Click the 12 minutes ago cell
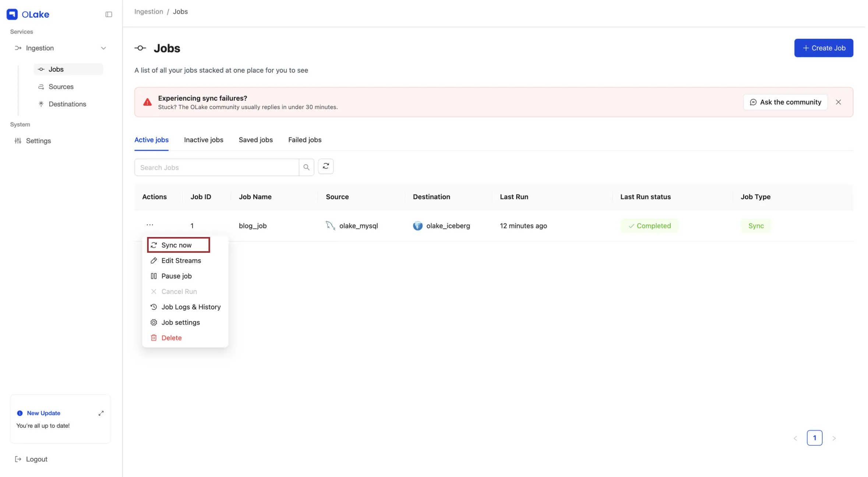868x477 pixels. pos(523,226)
